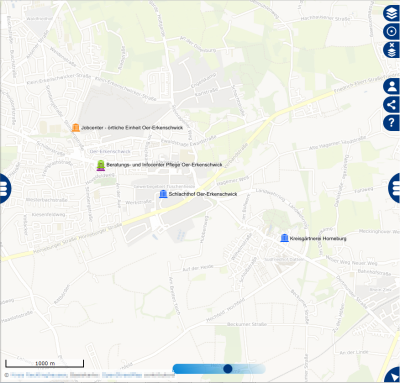Open the user account panel
The height and width of the screenshot is (383, 400).
(391, 87)
